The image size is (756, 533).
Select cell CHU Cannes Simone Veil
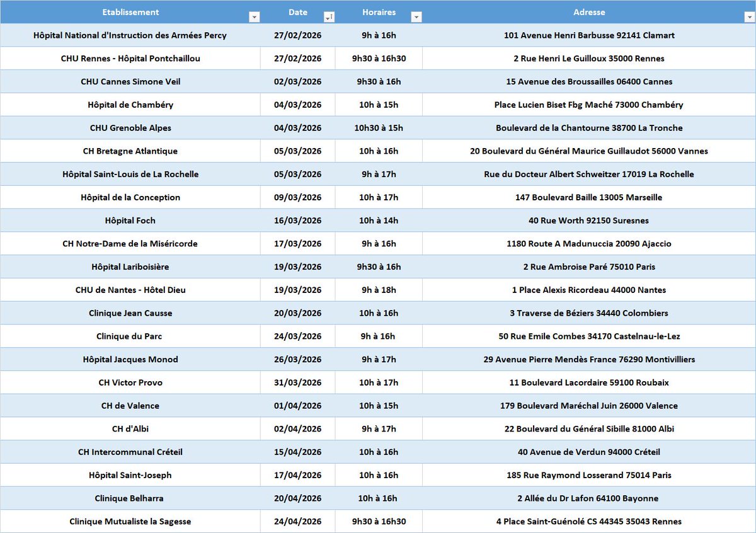[x=130, y=81]
